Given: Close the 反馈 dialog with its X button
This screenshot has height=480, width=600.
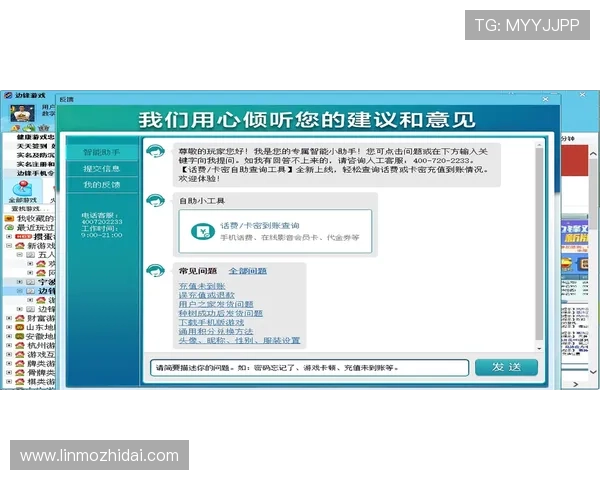Looking at the screenshot, I should 546,99.
